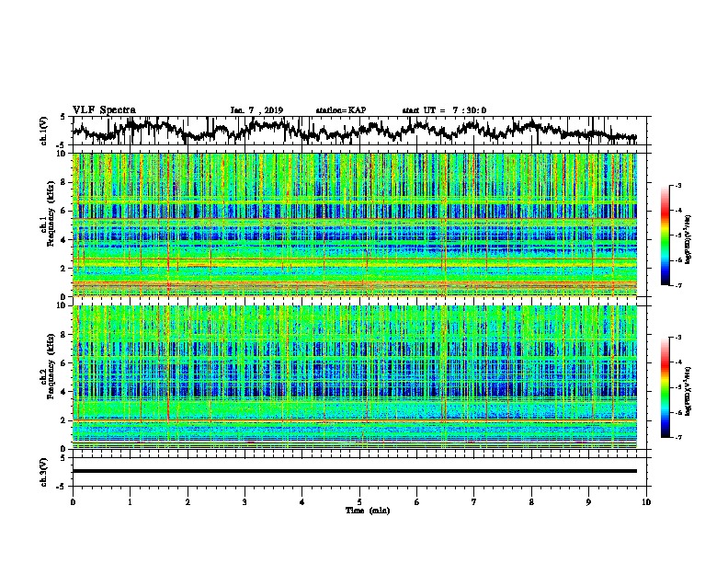Click the '3' tick on the time axis

point(245,502)
